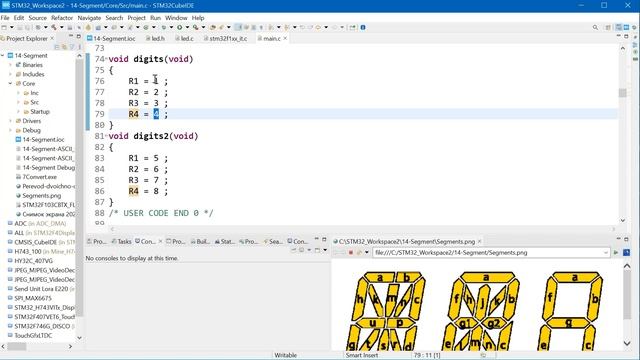The width and height of the screenshot is (640, 360).
Task: Click the green Go arrow beside the URL
Action: tap(616, 253)
